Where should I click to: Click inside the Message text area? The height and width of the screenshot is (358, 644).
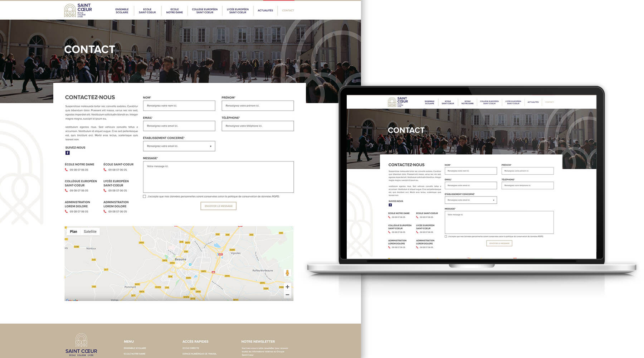click(218, 175)
